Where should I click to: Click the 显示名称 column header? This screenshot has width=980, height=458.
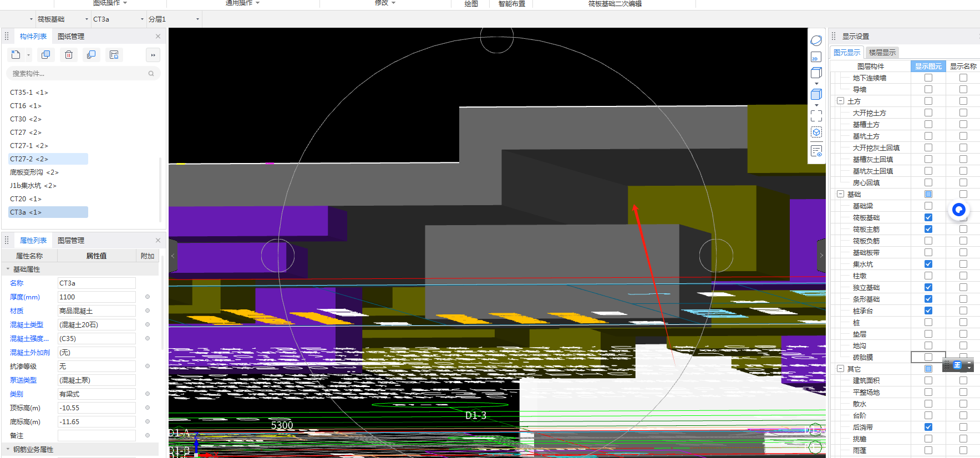(x=963, y=67)
